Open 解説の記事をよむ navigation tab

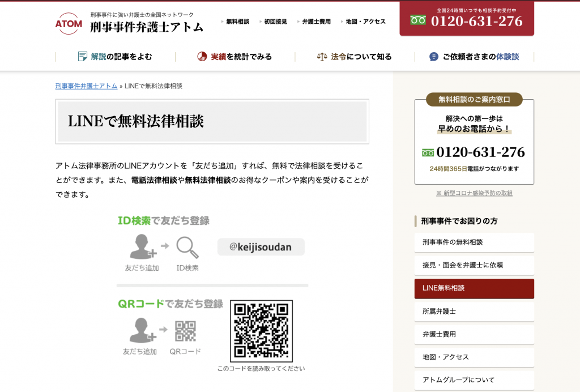click(115, 57)
